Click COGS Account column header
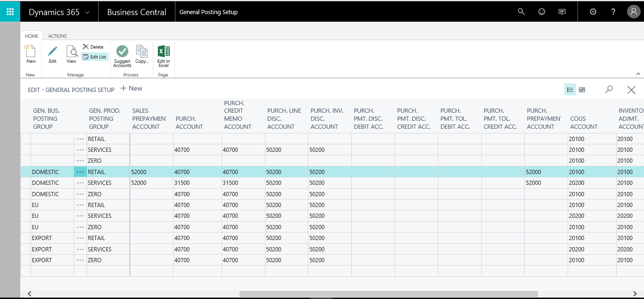Screen dimensions: 644x299 pos(584,123)
